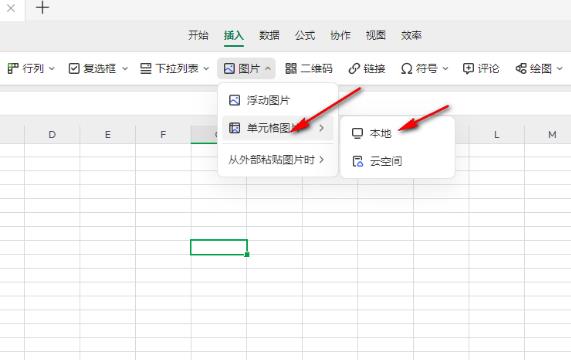Expand the 复选框 dropdown arrow

pos(125,68)
